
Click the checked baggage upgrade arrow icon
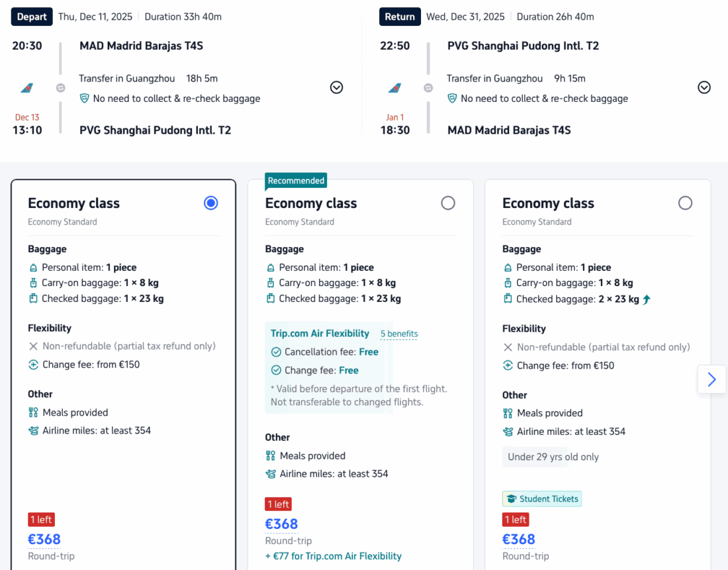point(647,299)
